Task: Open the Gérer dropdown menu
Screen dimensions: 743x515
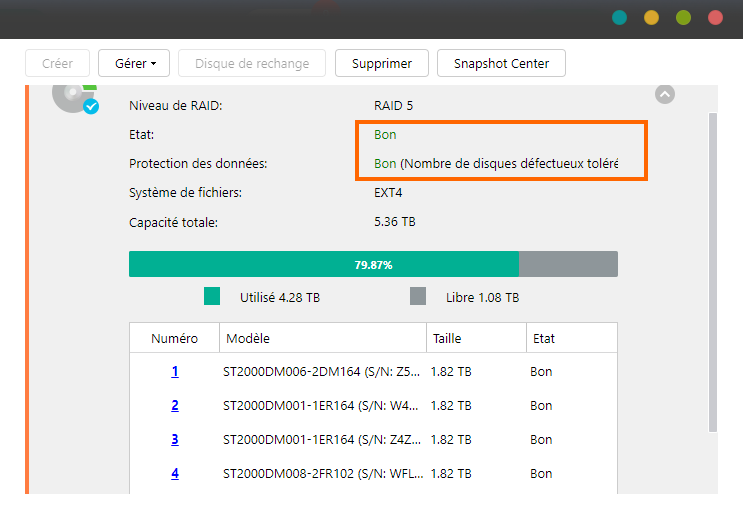Action: 135,63
